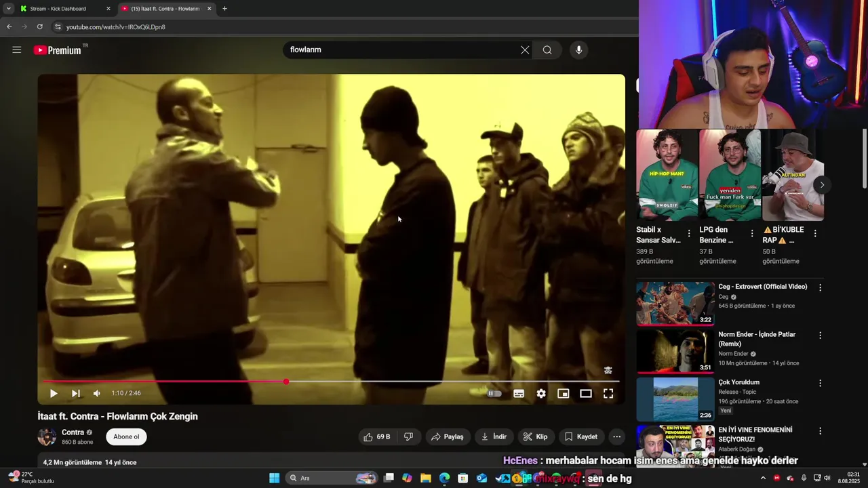Image resolution: width=868 pixels, height=488 pixels.
Task: Close the YouTube İtaat ft. Contra tab
Action: coord(209,9)
